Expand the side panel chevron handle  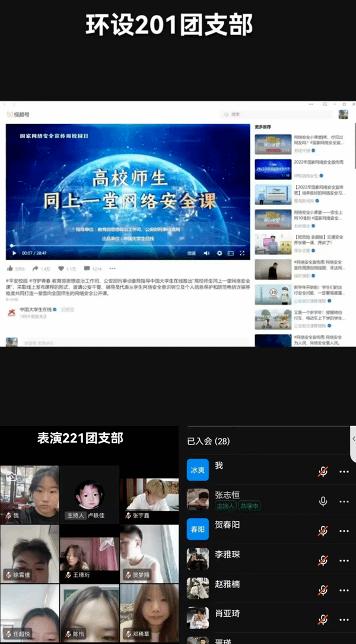tap(354, 443)
